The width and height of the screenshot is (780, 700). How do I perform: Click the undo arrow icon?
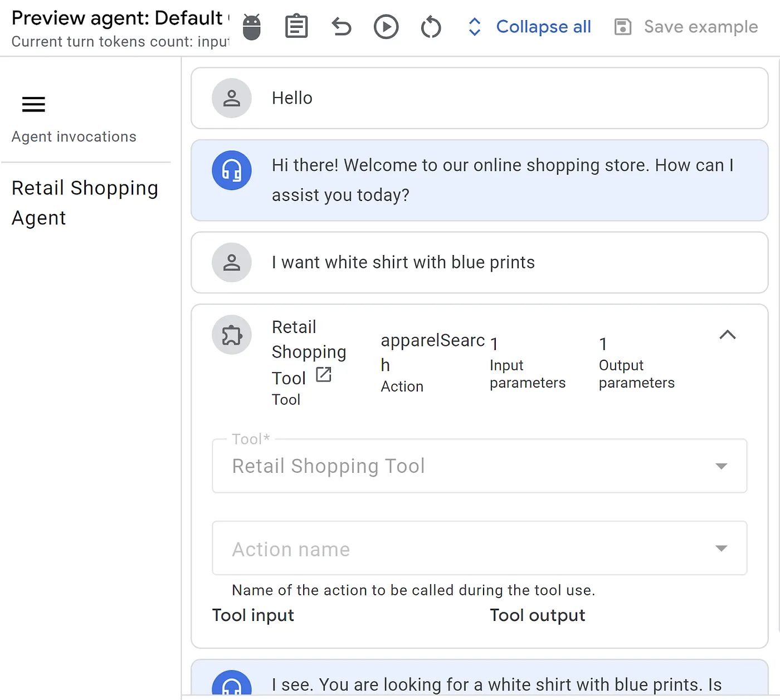coord(341,27)
